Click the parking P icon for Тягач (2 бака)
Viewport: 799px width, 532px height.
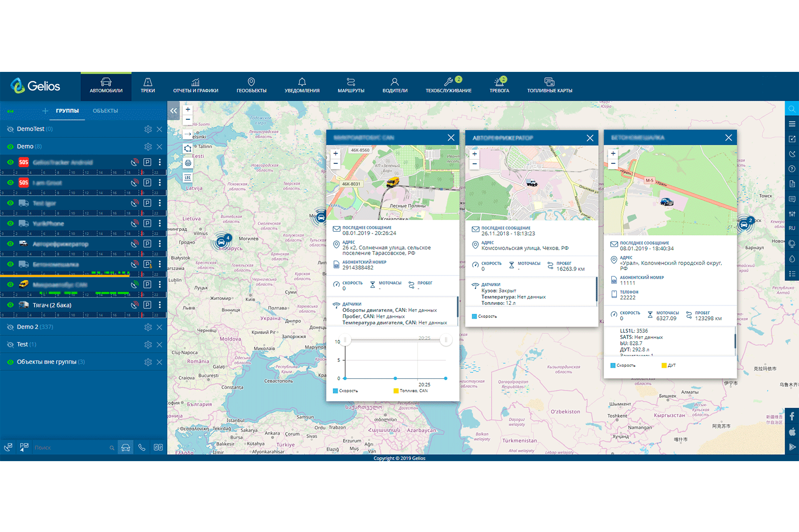[x=147, y=305]
